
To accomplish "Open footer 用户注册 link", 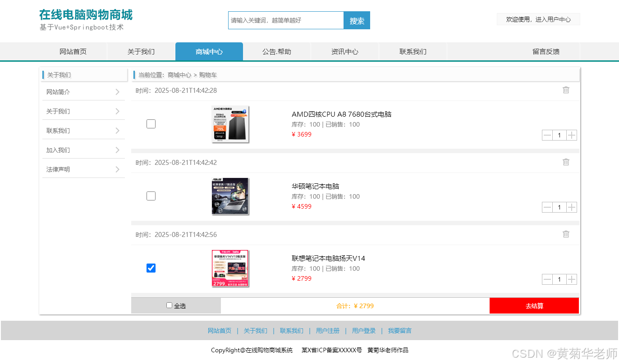I will coord(328,331).
